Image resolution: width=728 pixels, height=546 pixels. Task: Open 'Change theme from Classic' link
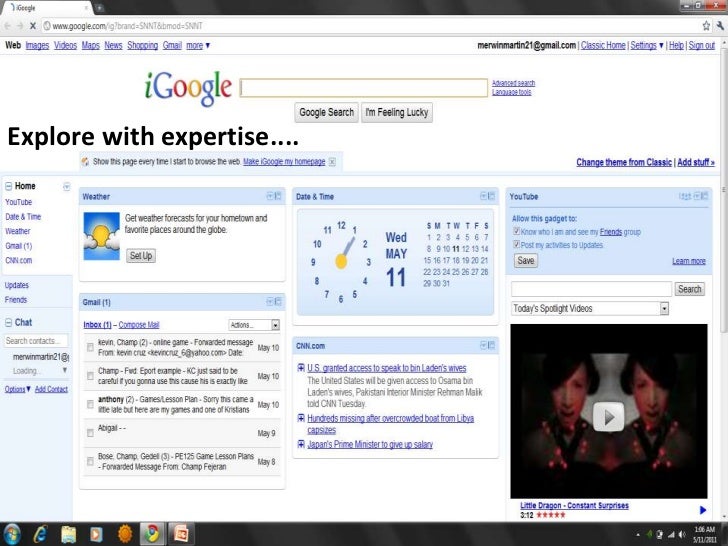624,162
